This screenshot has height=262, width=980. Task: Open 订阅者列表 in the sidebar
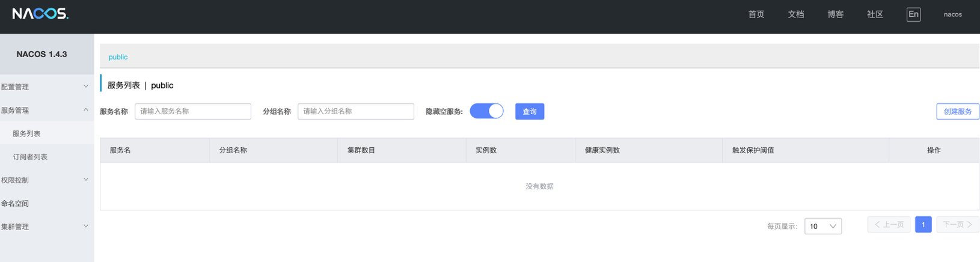pyautogui.click(x=47, y=157)
